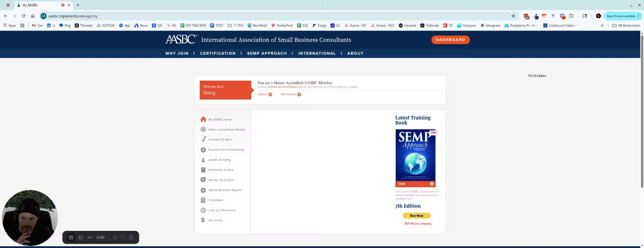644x248 pixels.
Task: Click the webcam bubble preview
Action: click(30, 218)
